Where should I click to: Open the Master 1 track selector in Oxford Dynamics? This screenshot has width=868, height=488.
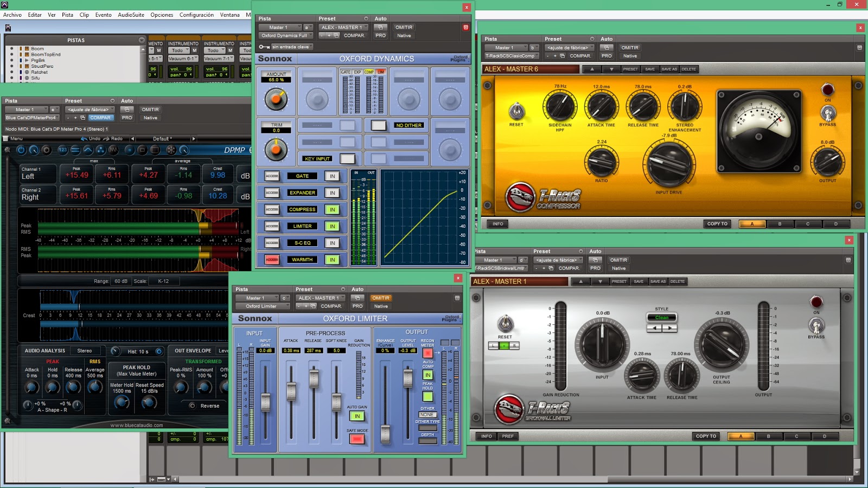pos(280,27)
